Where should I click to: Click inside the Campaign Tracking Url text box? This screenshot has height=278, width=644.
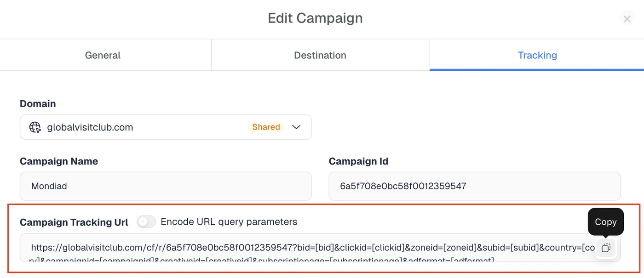pos(308,248)
